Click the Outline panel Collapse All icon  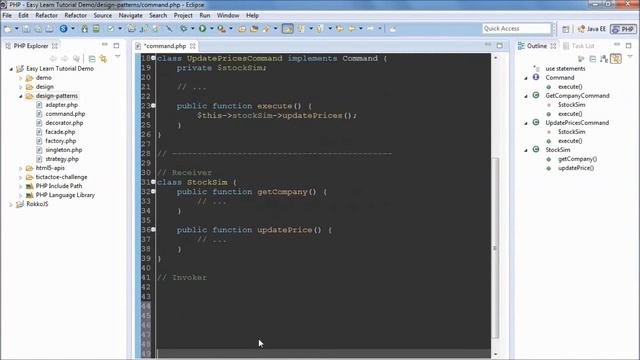click(x=592, y=59)
